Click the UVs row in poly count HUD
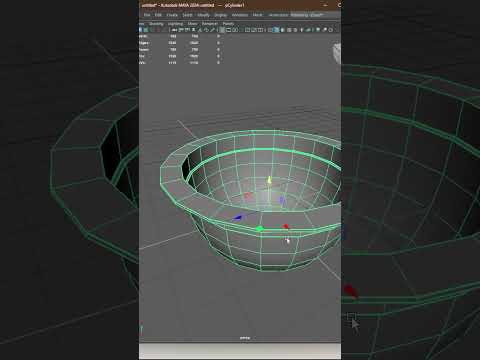The image size is (480, 360). 179,63
